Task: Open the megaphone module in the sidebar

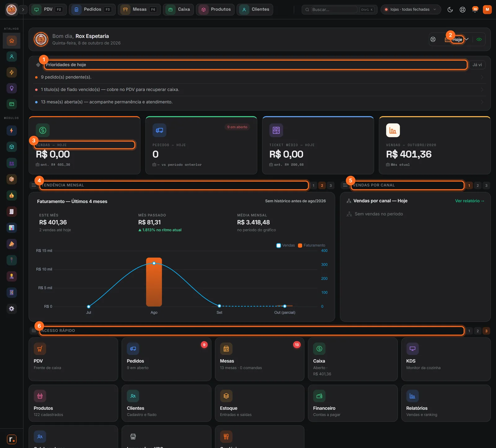Action: point(11,244)
